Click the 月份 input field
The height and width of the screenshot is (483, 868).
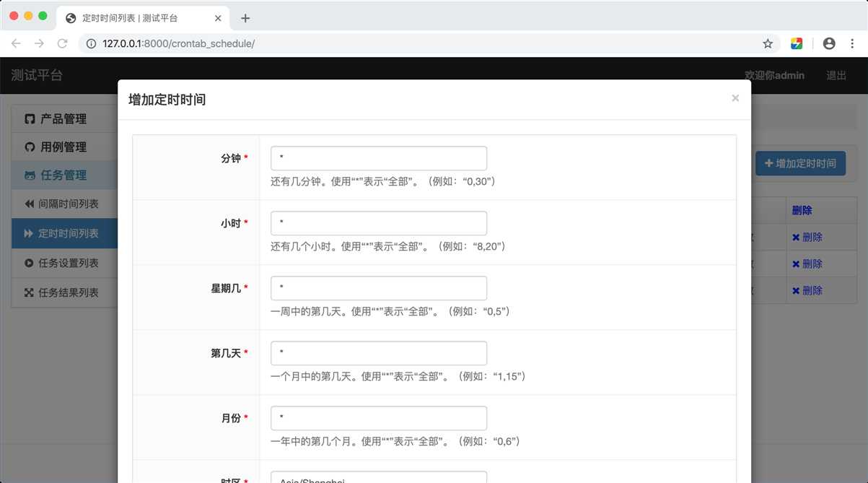379,418
